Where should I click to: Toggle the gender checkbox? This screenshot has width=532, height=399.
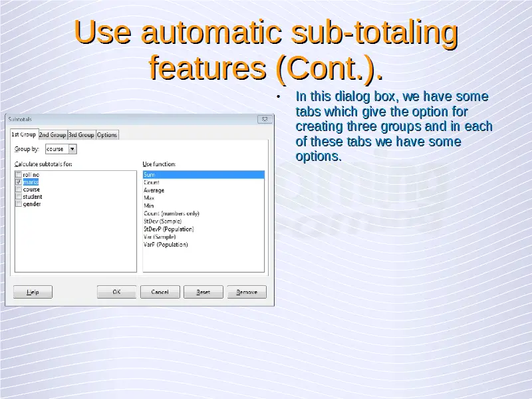[19, 204]
